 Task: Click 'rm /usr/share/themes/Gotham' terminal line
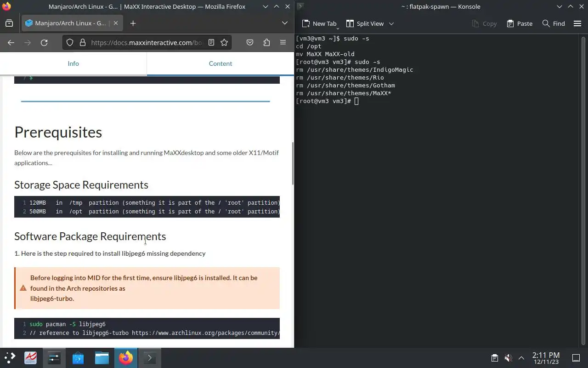345,86
